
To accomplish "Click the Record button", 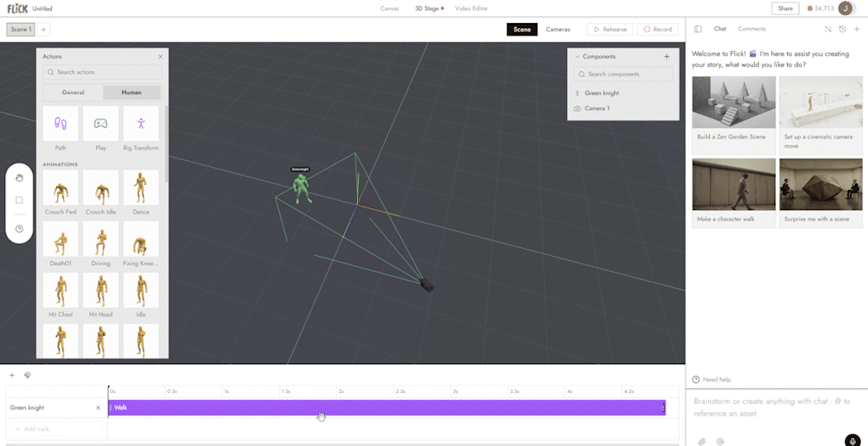I will (x=658, y=30).
